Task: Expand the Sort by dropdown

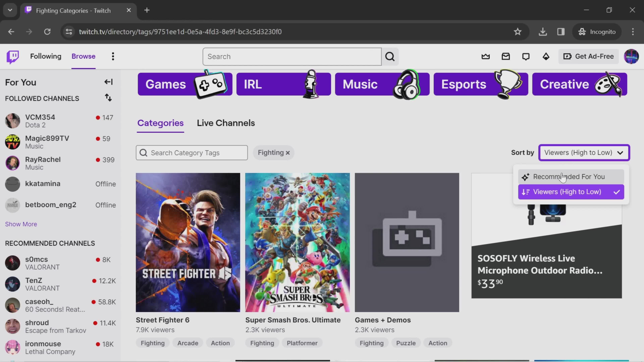Action: [x=584, y=153]
